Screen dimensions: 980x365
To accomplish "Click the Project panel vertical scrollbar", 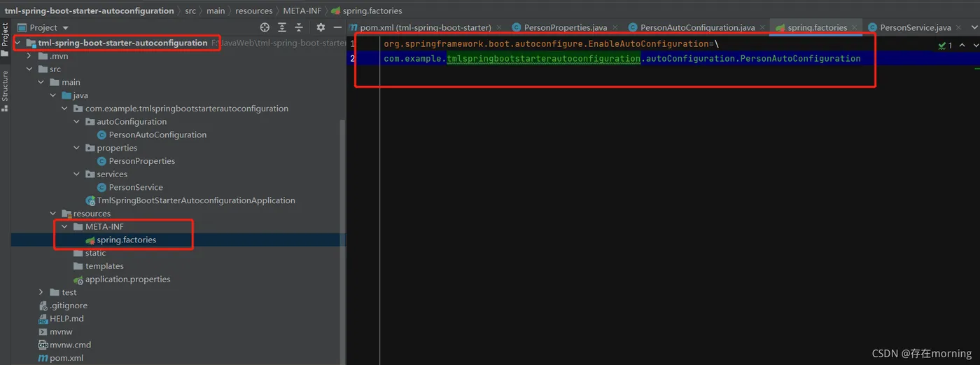I will [x=342, y=210].
